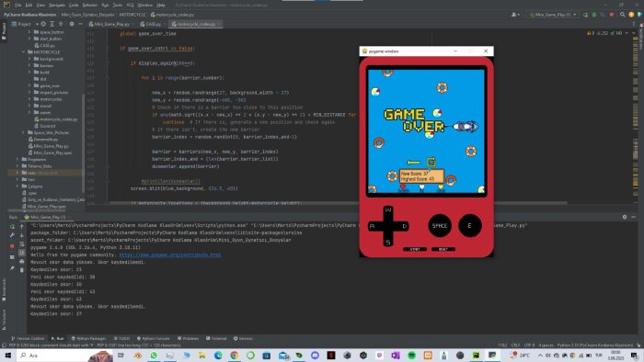Expand the space_button folder
The image size is (644, 362).
[x=29, y=32]
